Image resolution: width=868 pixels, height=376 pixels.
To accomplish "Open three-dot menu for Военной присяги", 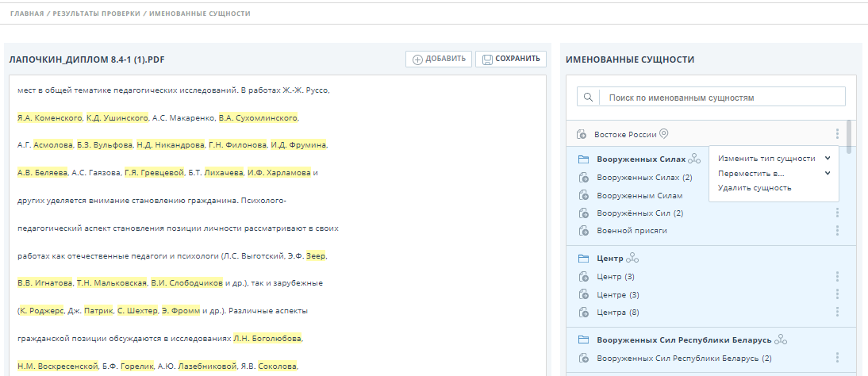I will click(837, 230).
